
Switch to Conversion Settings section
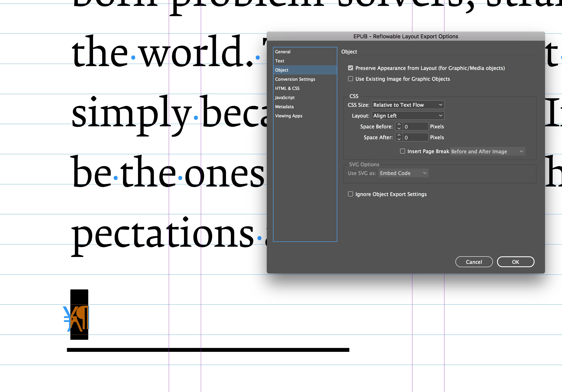coord(295,79)
